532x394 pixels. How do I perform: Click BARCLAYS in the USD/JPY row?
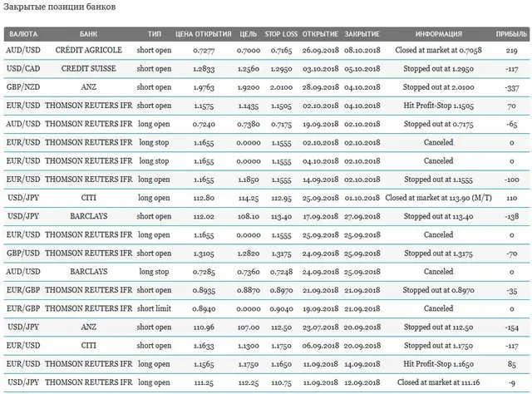[x=89, y=216]
